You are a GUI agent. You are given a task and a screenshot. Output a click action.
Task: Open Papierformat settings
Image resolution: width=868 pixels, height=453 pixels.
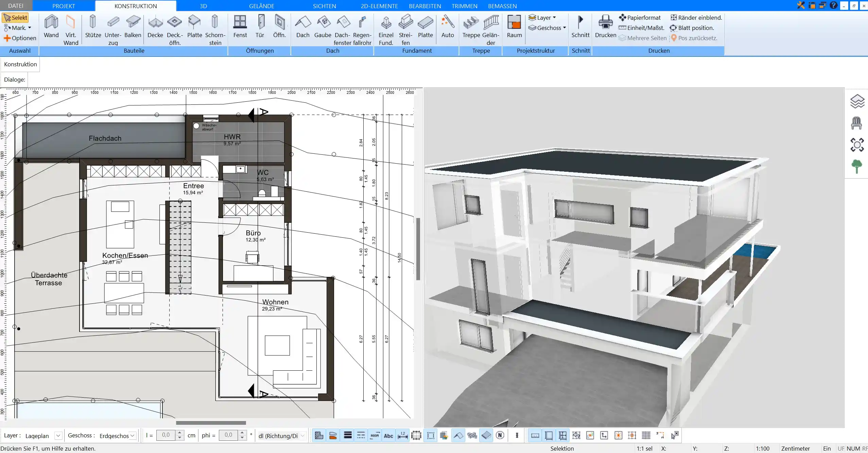coord(640,18)
